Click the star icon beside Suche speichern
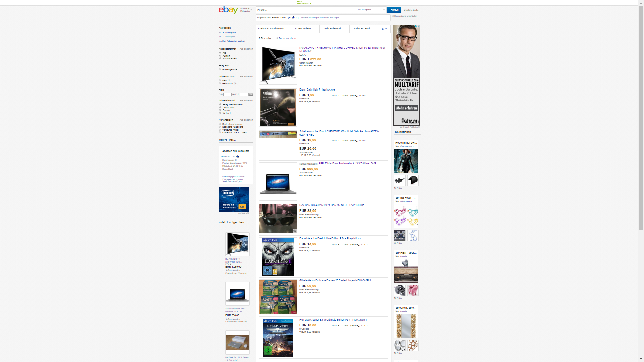This screenshot has width=644, height=362. coord(277,38)
